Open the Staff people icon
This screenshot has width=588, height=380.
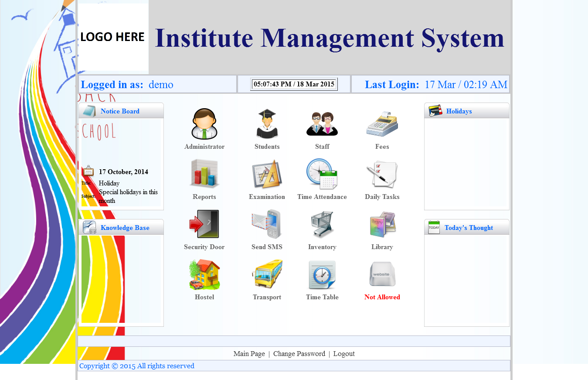[322, 124]
